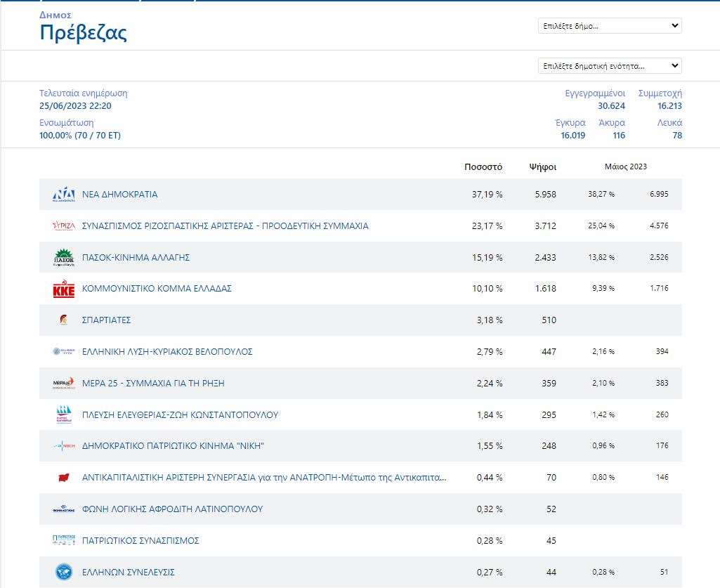Viewport: 720px width, 588px height.
Task: Click the Νέα Δημοκρατία party logo
Action: pos(64,195)
